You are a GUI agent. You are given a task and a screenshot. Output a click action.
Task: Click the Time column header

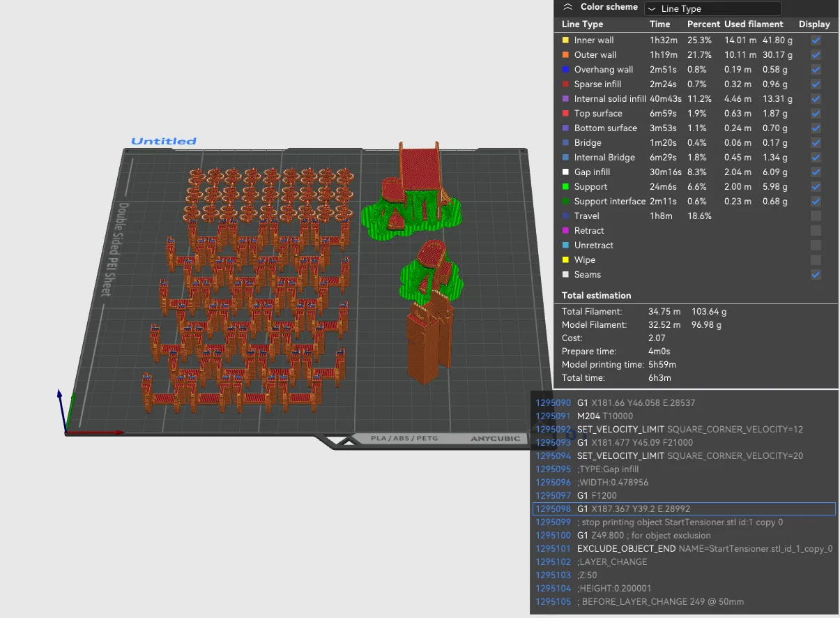point(659,24)
